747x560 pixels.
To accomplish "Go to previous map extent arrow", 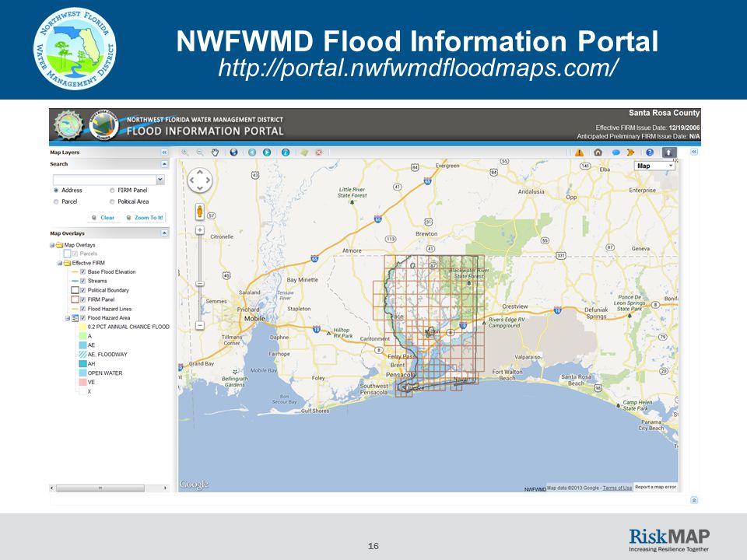I will 252,152.
